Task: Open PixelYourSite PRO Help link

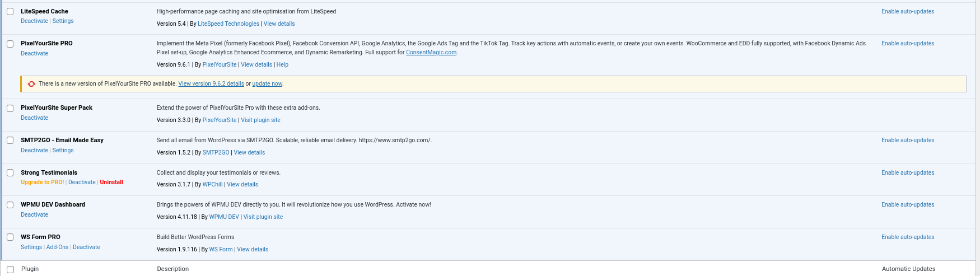Action: (x=282, y=65)
